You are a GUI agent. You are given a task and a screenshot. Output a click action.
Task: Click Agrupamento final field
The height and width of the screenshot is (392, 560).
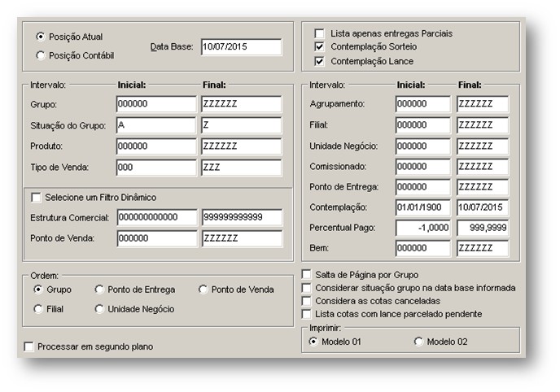click(483, 104)
